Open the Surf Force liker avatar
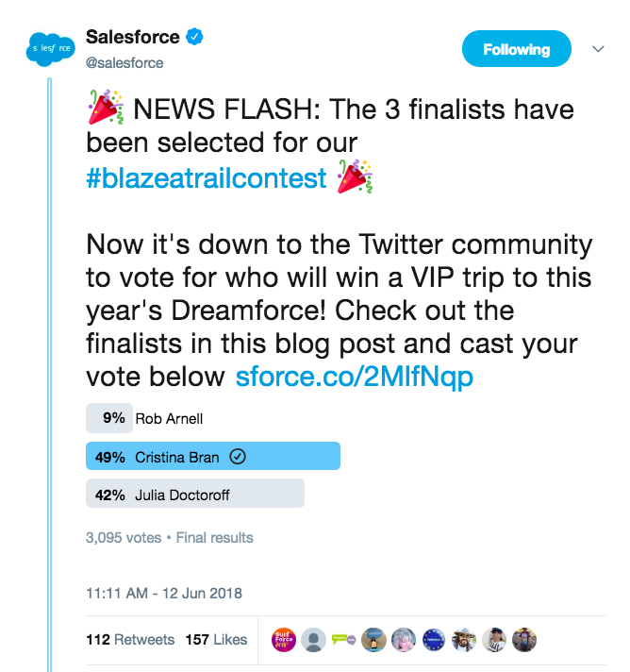 [286, 639]
